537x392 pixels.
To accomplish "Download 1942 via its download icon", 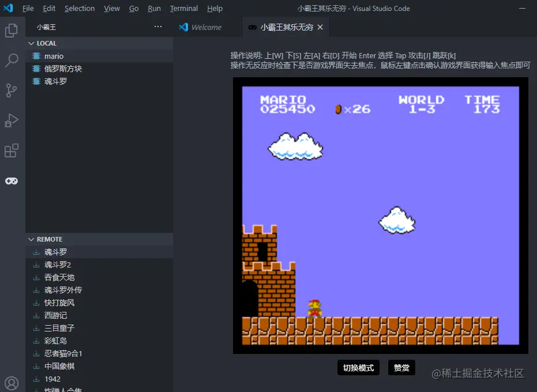I will tap(36, 379).
